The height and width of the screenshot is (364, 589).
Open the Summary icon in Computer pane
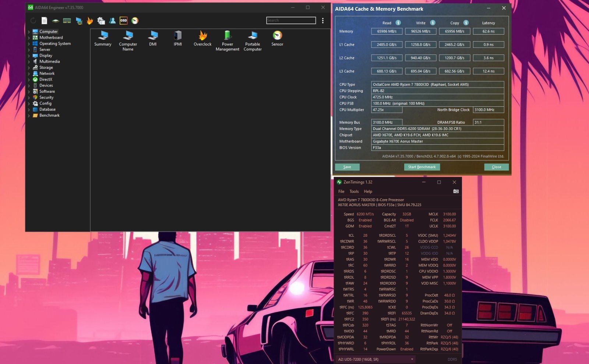point(103,38)
